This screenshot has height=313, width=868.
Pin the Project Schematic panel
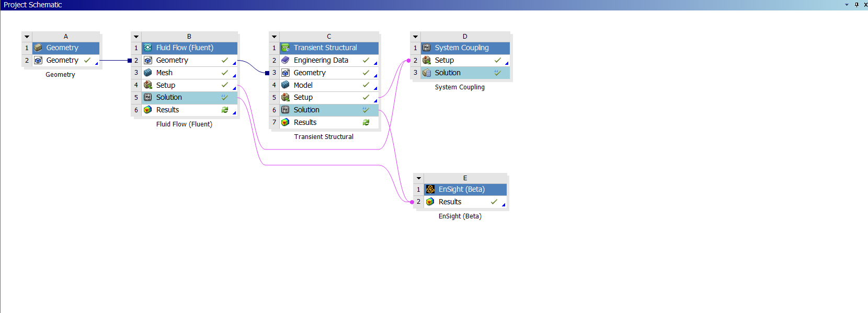click(x=856, y=5)
